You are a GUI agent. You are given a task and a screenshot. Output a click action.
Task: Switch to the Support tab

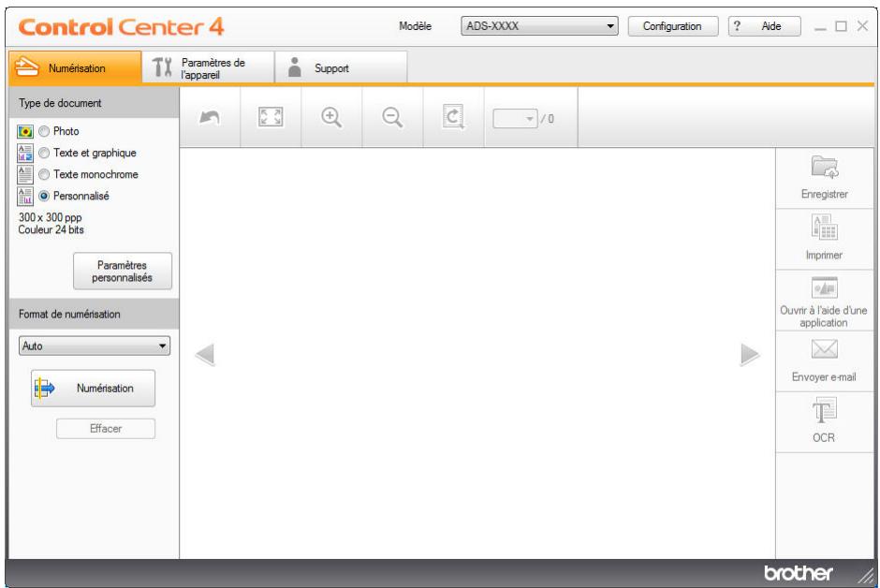coord(341,67)
